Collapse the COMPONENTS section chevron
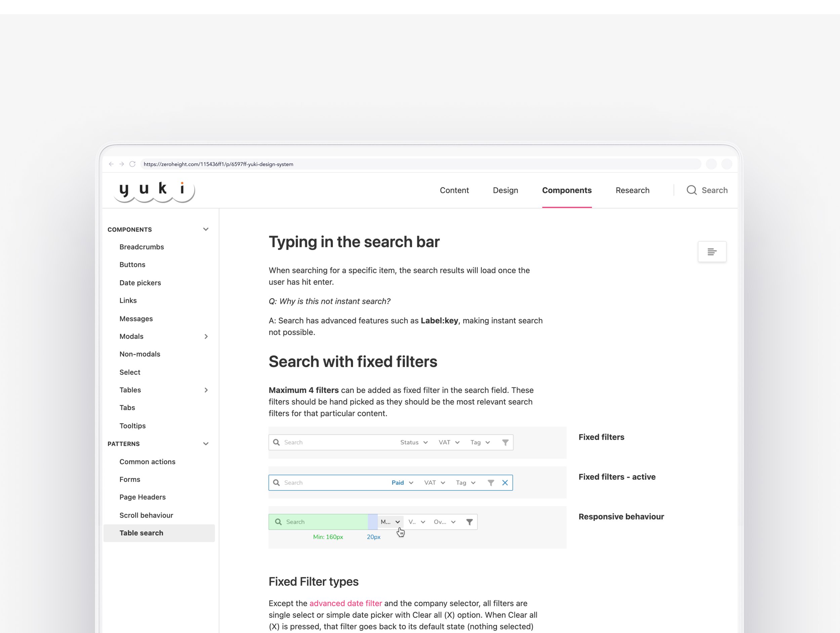The image size is (840, 633). 206,229
